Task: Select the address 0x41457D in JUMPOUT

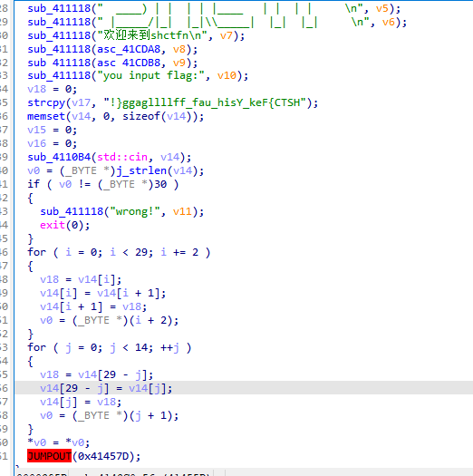Action: point(103,456)
